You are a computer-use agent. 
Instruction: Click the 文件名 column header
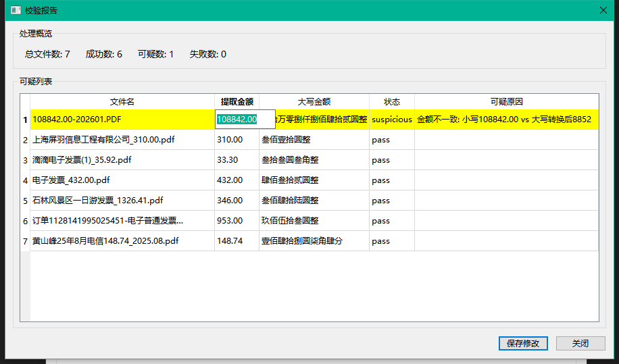122,101
